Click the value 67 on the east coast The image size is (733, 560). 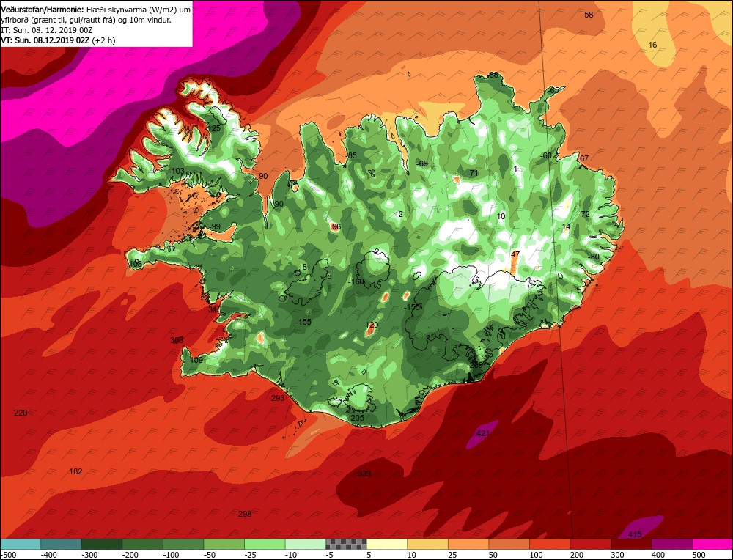[x=584, y=158]
